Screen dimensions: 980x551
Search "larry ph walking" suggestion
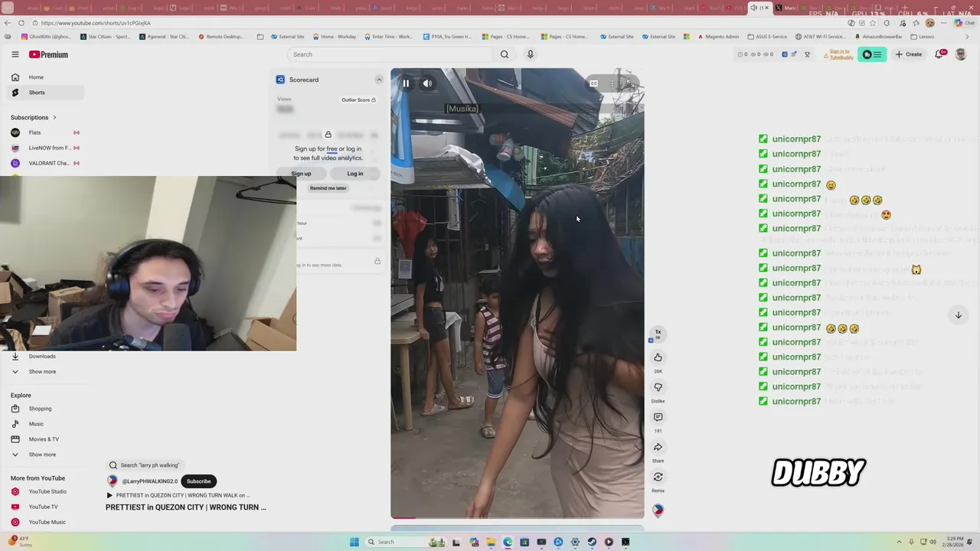(144, 465)
